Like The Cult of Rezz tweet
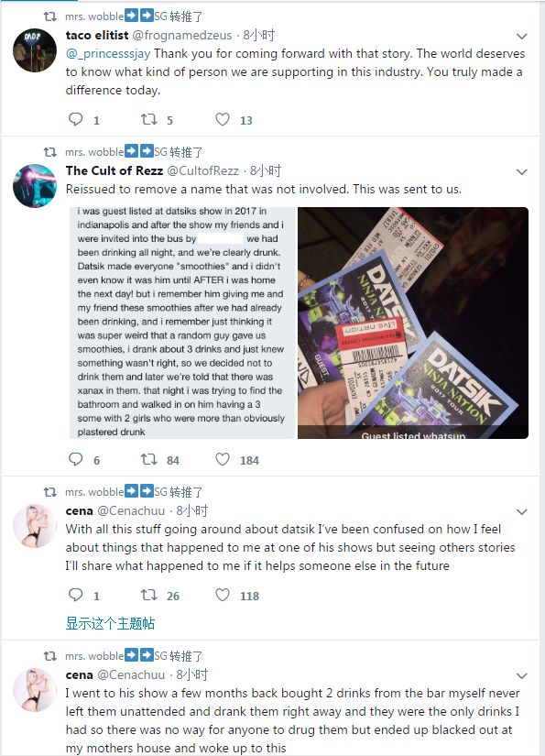This screenshot has width=545, height=756. point(223,459)
